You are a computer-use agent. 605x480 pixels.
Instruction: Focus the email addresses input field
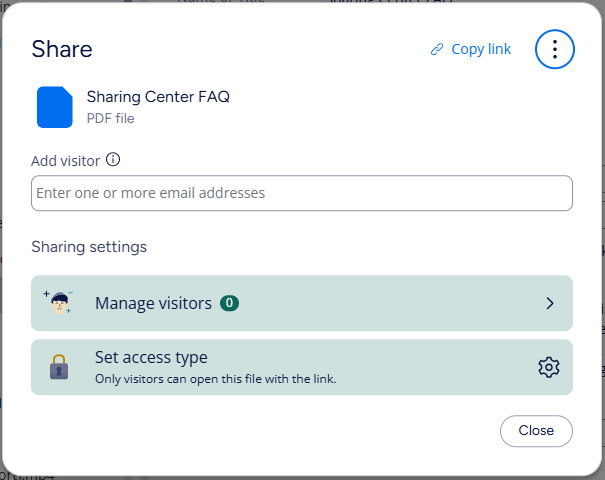coord(301,193)
